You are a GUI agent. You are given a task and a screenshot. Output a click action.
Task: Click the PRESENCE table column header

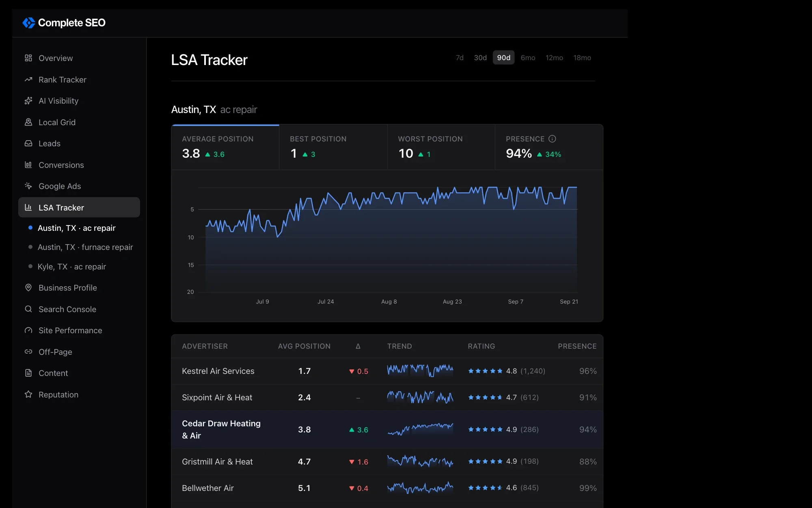pyautogui.click(x=577, y=346)
